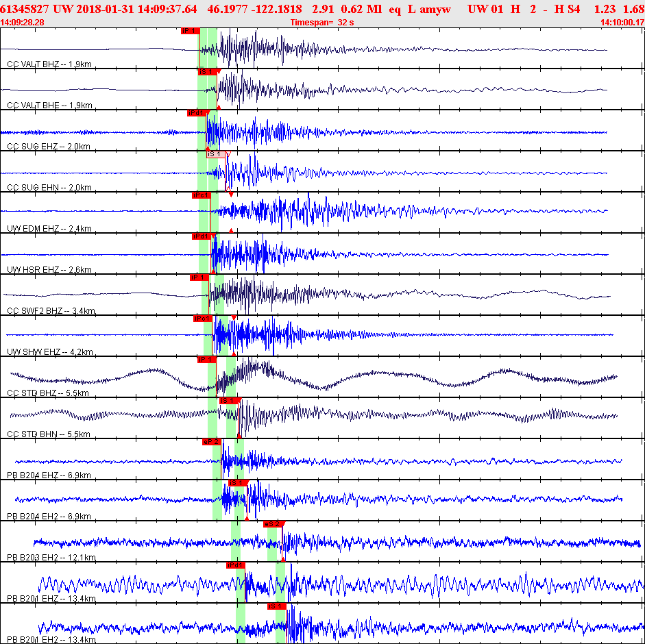This screenshot has width=645, height=644.
Task: Click the channel label CC VALT BHE -- 1.9km
Action: [50, 106]
